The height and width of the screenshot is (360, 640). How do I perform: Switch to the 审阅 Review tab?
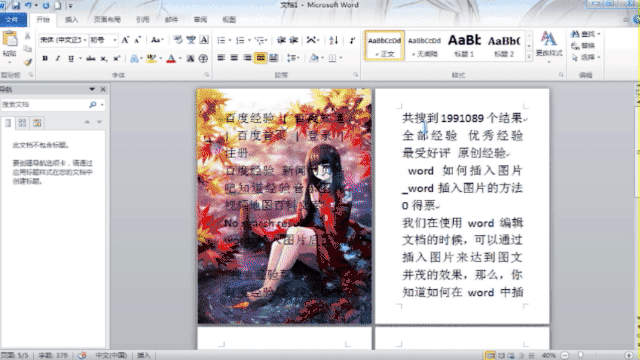[x=200, y=20]
